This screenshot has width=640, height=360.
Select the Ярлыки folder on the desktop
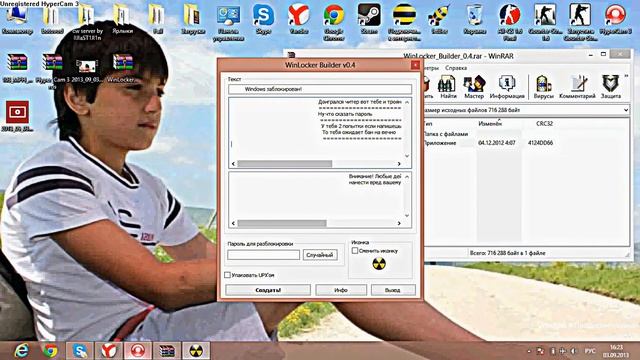[122, 19]
